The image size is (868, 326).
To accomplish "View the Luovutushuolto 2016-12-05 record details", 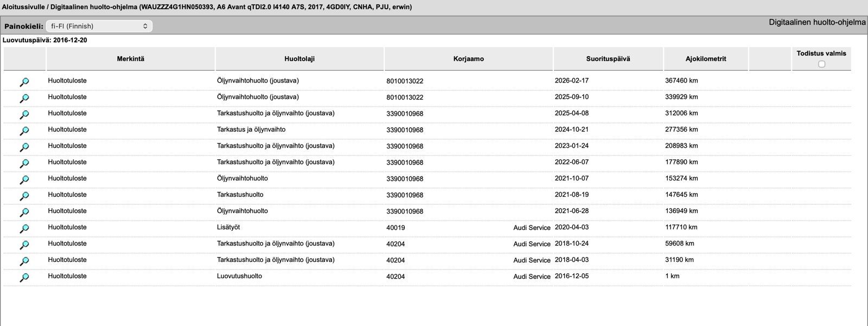I will 24,278.
